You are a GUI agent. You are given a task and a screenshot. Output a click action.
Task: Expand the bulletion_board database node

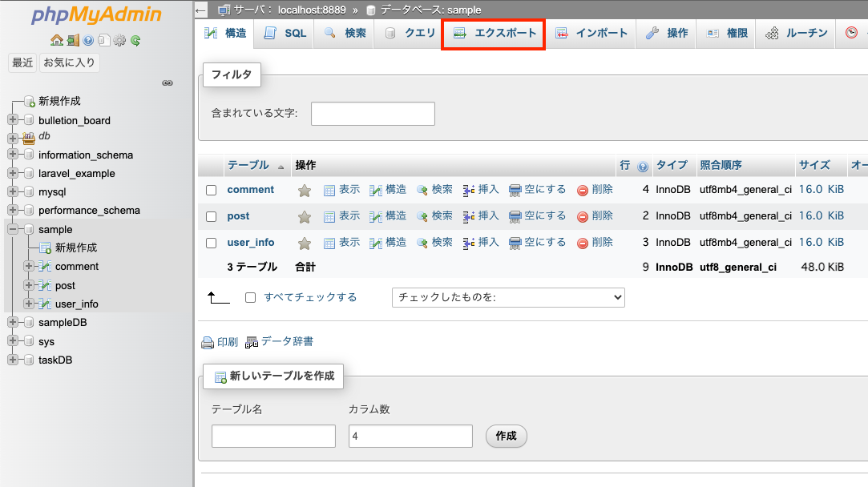tap(13, 119)
